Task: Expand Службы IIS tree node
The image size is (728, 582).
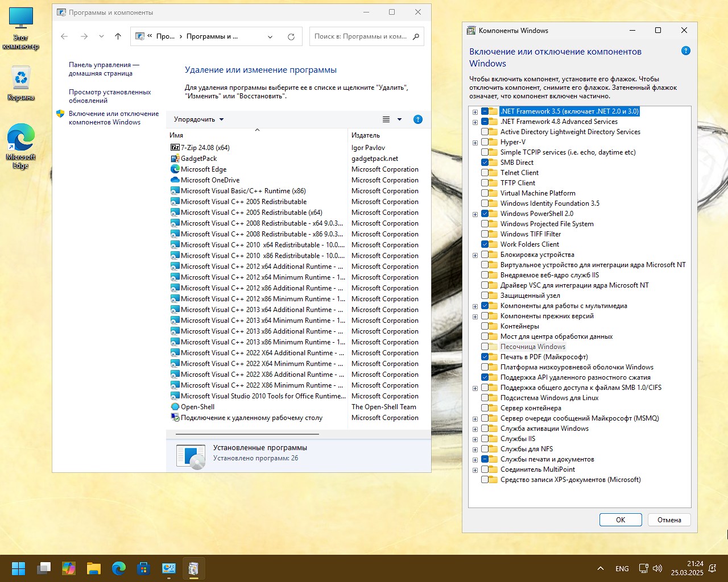Action: [475, 439]
